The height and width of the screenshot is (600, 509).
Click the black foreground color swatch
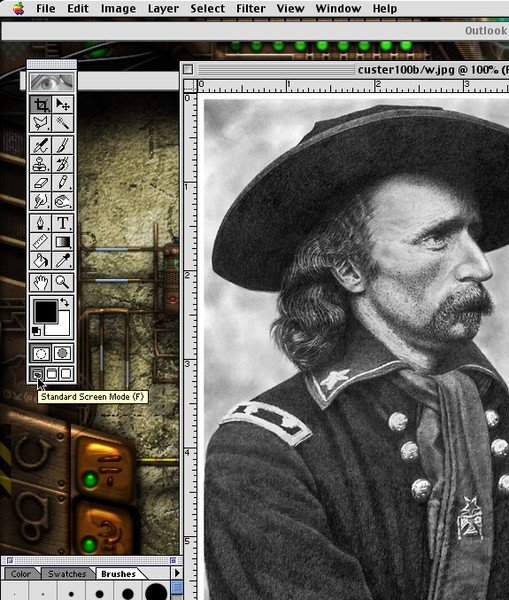46,311
